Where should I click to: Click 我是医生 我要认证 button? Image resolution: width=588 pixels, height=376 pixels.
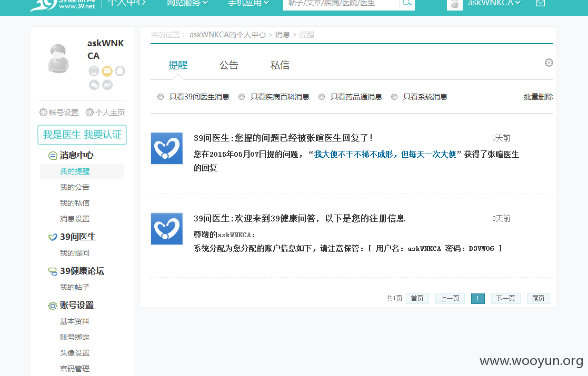tap(82, 135)
